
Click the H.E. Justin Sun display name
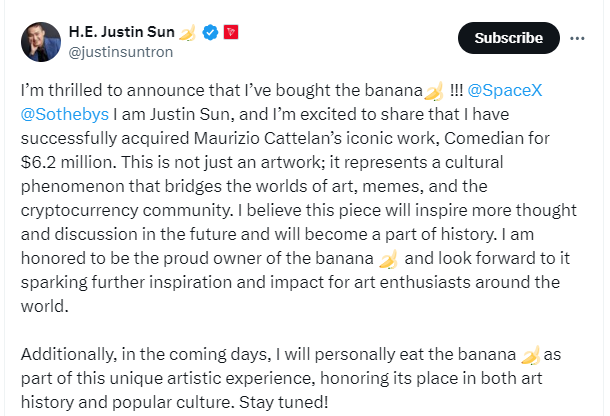click(x=122, y=32)
